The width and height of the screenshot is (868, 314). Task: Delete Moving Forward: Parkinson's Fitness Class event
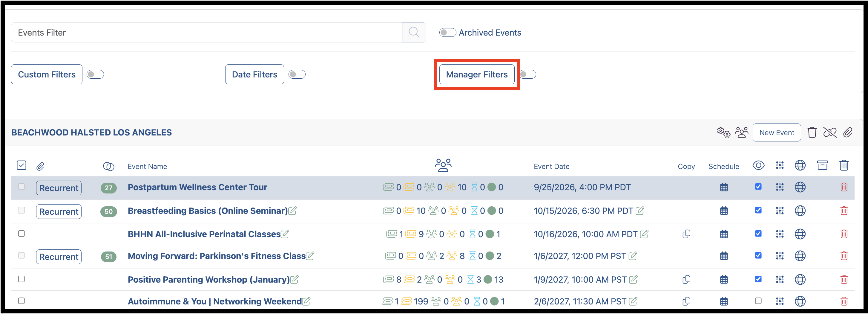point(844,256)
